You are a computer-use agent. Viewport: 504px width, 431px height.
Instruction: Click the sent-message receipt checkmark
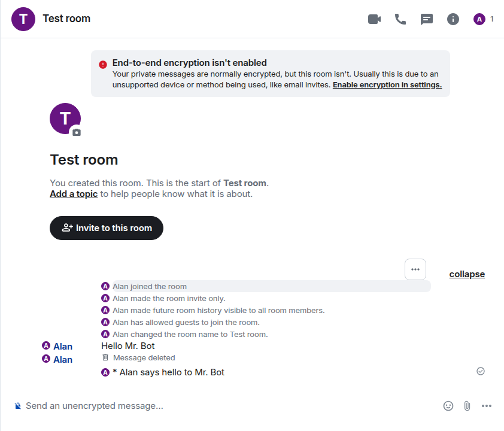coord(481,371)
